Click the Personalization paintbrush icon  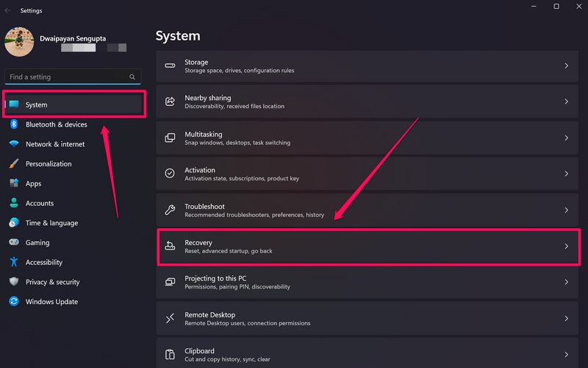coord(14,164)
